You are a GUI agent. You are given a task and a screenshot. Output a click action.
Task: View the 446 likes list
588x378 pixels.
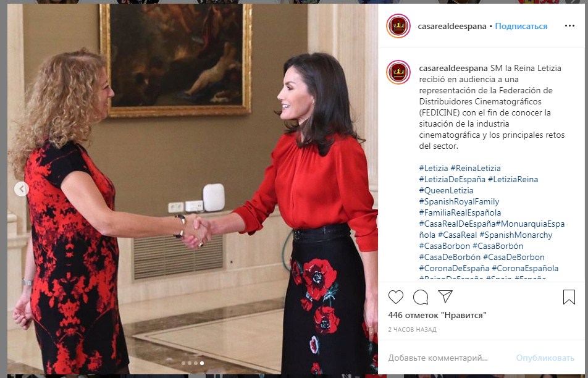[437, 316]
